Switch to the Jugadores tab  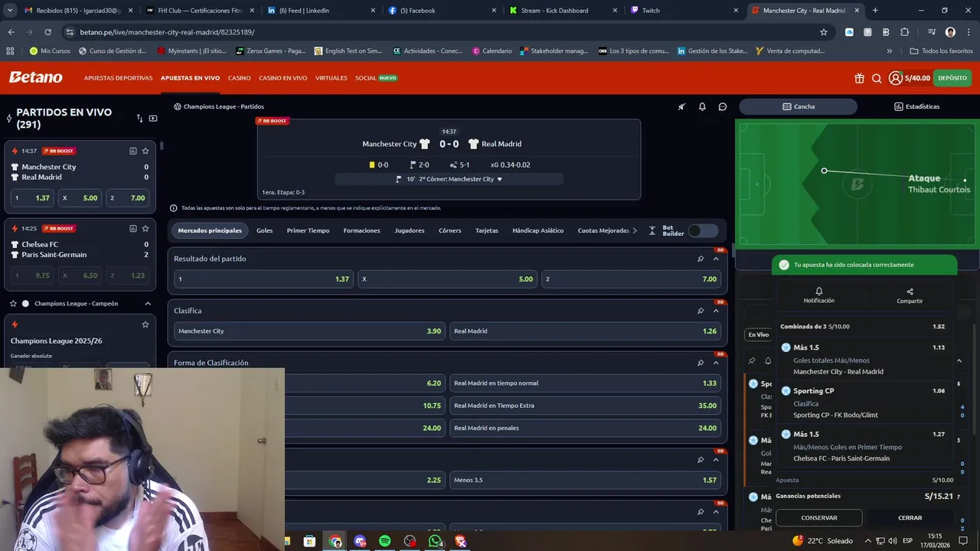[410, 230]
